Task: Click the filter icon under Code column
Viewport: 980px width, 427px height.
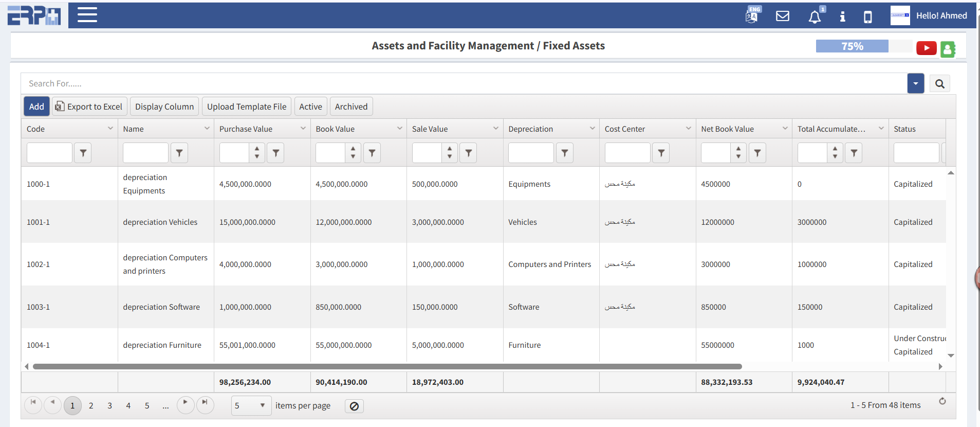Action: tap(83, 153)
